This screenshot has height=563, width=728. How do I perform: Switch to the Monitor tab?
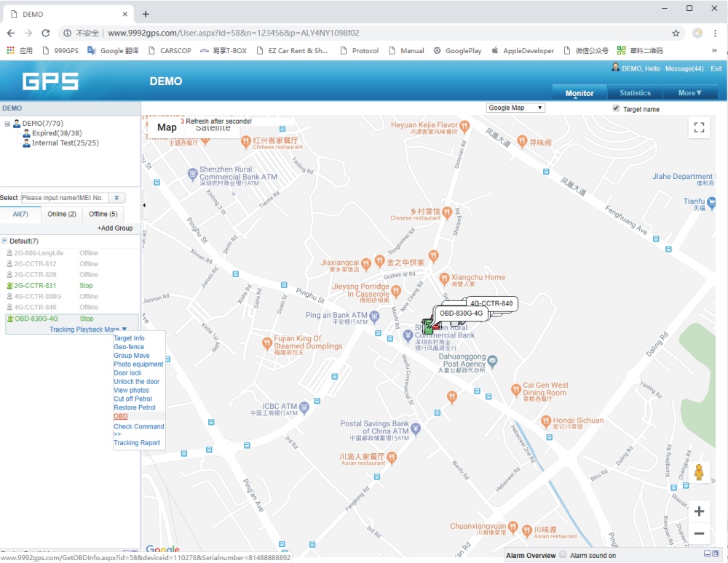tap(579, 93)
